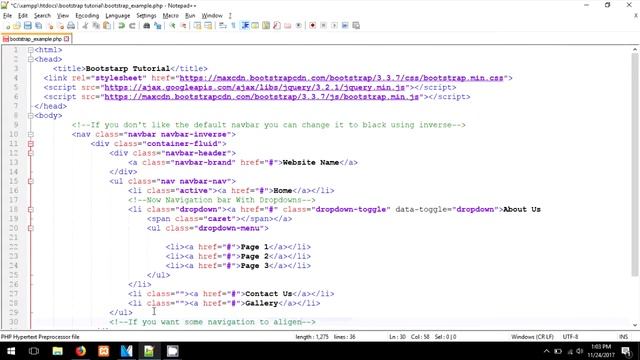The width and height of the screenshot is (640, 360).
Task: Click the scroll up arrow of editor
Action: click(x=635, y=49)
